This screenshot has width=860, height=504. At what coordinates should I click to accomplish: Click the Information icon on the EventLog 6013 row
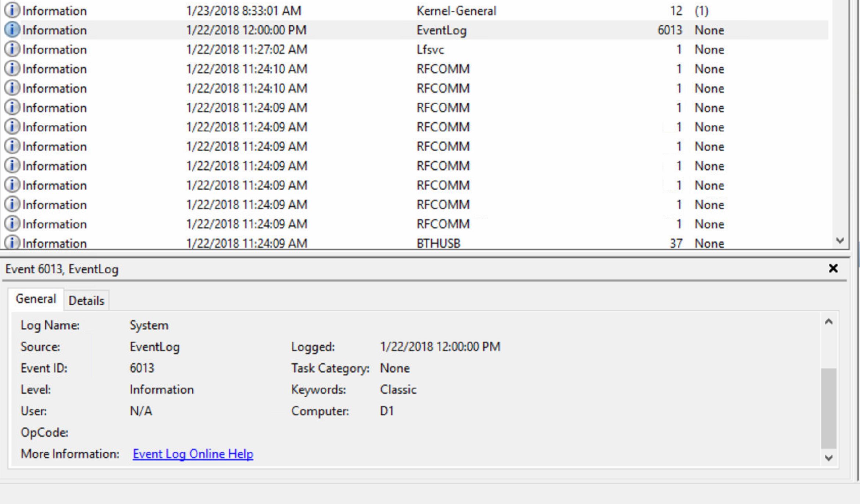tap(12, 30)
